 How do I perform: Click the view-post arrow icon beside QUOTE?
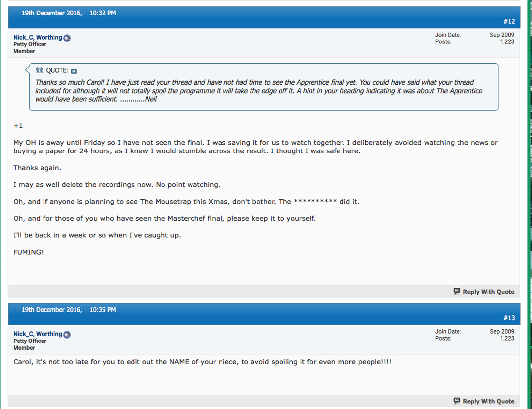click(x=74, y=71)
